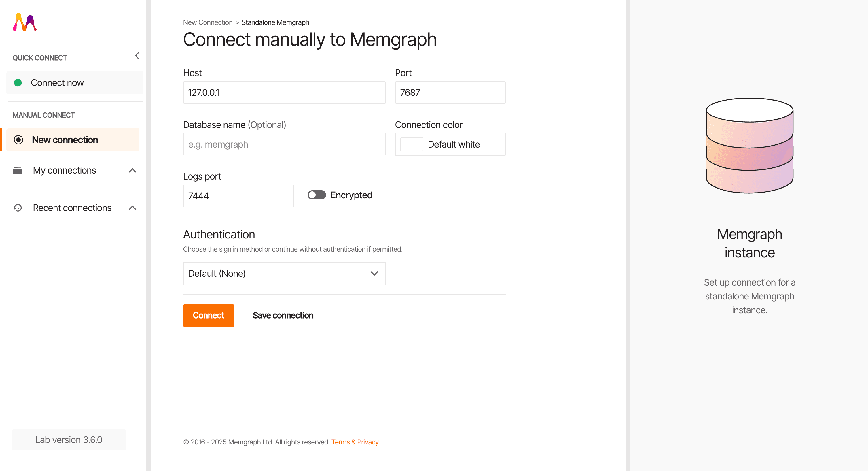Click the Memgraph logo icon
Viewport: 868px width, 471px height.
point(24,22)
